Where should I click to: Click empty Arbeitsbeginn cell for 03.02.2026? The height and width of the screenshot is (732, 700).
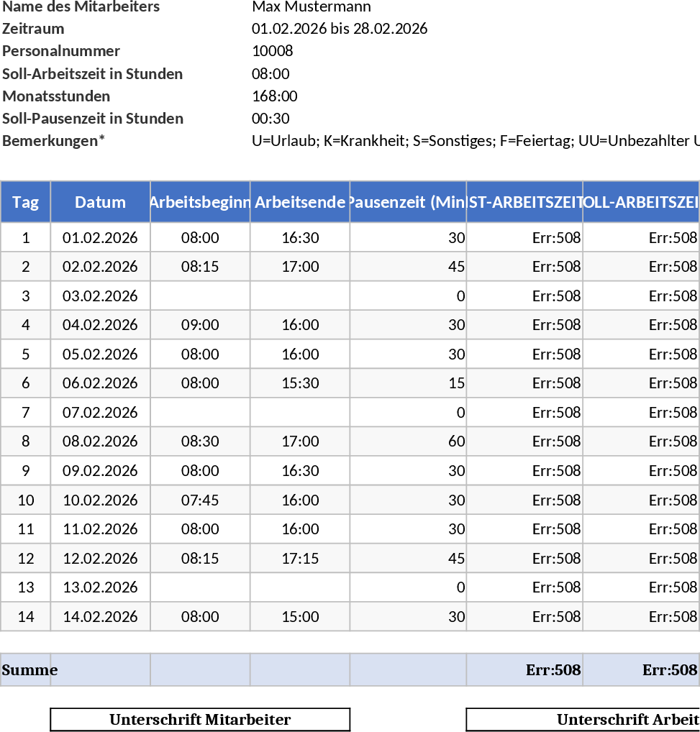(x=200, y=296)
